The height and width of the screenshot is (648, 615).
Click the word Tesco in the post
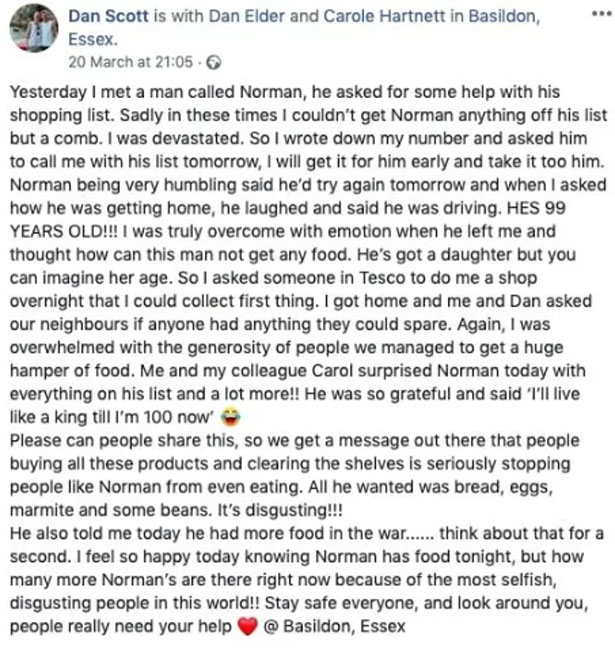click(382, 278)
